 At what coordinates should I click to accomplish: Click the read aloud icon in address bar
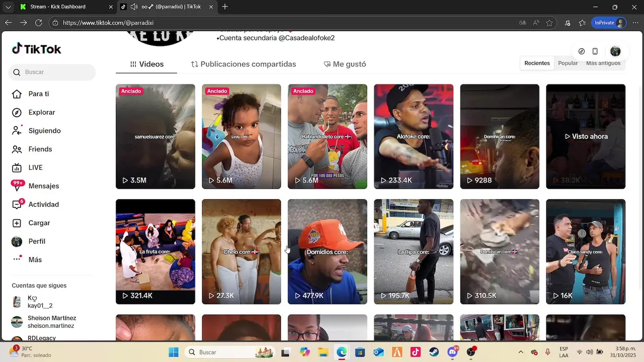[536, 23]
